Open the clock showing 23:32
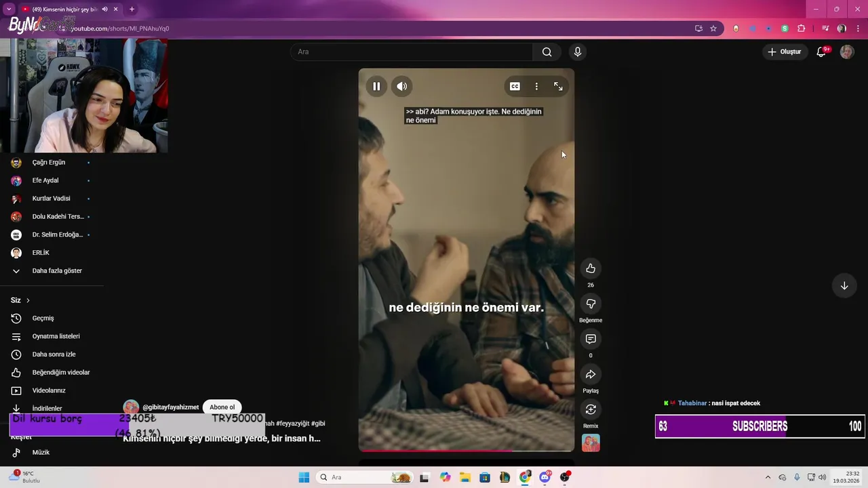The image size is (868, 488). point(848,477)
